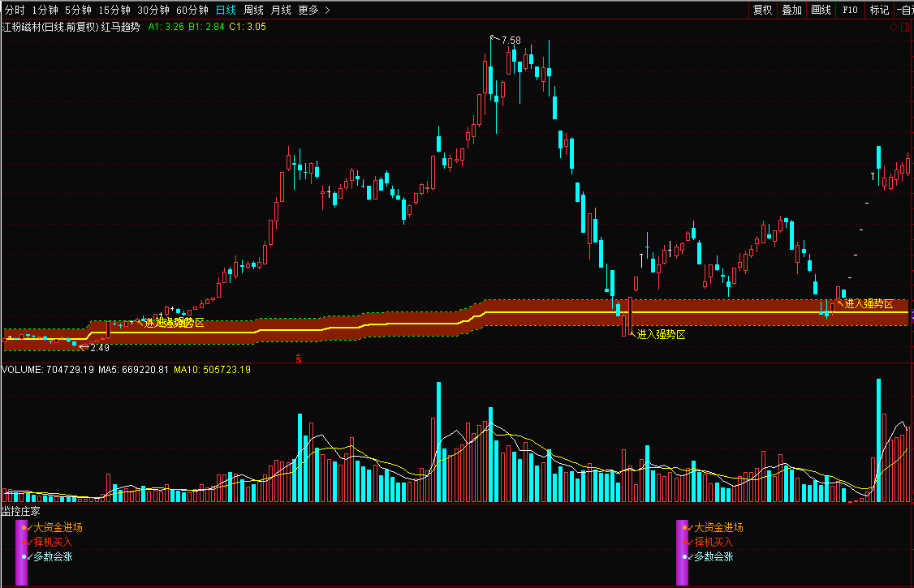Click the 标记 mark button
Screen dimensions: 914x588
[x=879, y=10]
